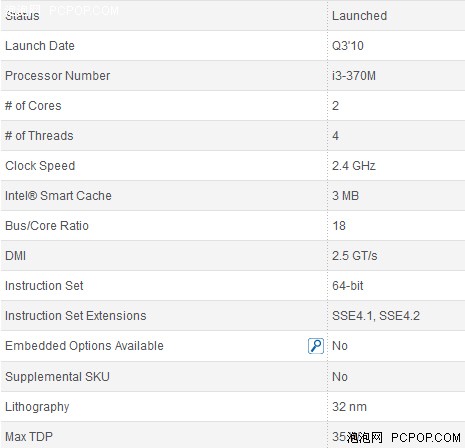Image resolution: width=465 pixels, height=448 pixels.
Task: Select the Supplemental SKU label
Action: pyautogui.click(x=57, y=377)
